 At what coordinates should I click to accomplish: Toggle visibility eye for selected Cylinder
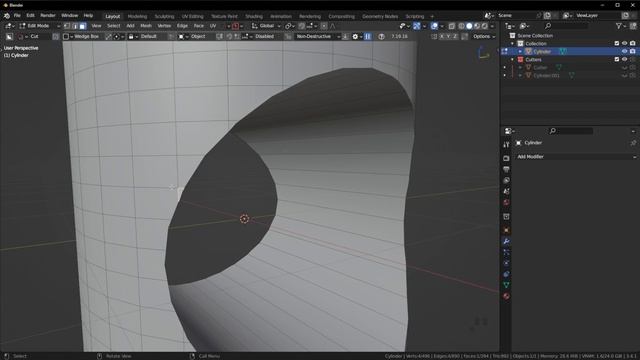624,51
